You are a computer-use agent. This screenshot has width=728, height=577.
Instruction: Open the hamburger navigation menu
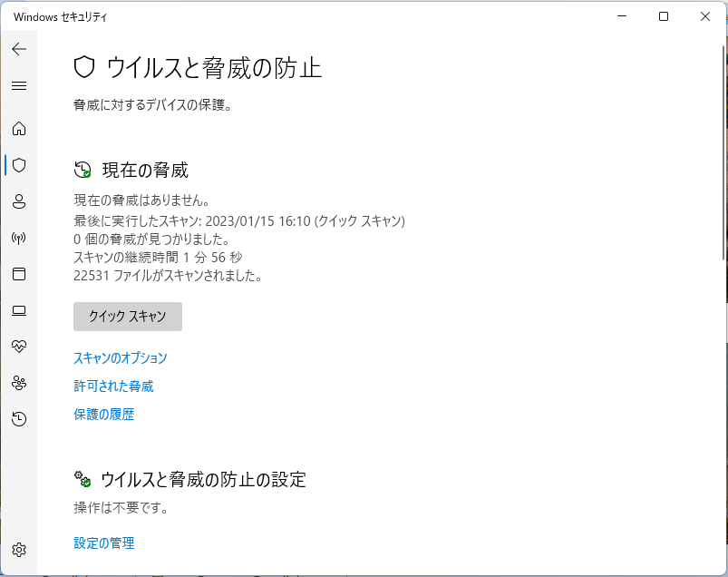(x=19, y=85)
